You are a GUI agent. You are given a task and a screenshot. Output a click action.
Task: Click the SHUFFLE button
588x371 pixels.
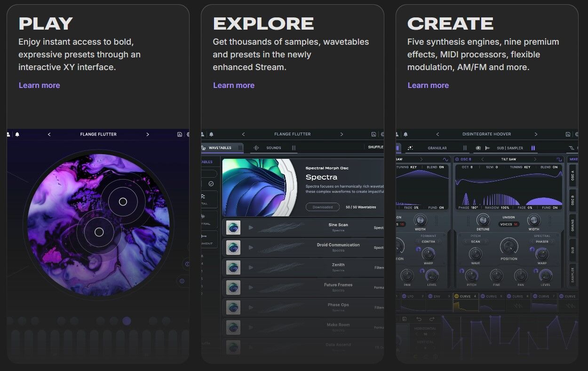375,147
